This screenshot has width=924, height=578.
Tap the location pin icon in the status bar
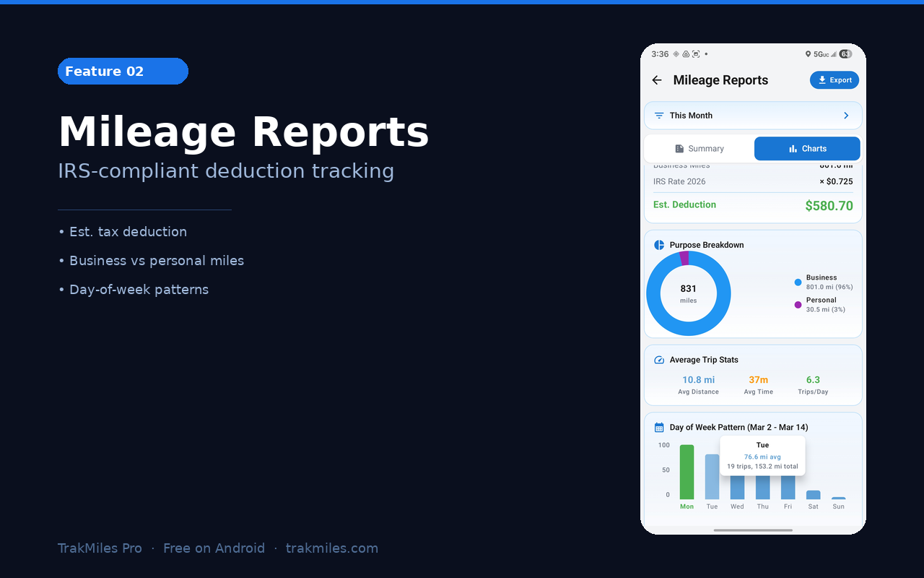[810, 53]
